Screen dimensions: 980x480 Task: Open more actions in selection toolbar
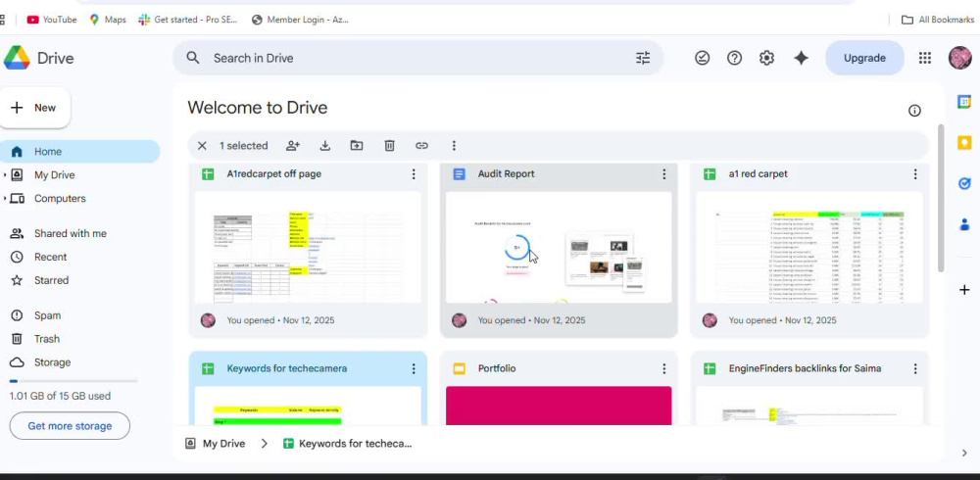[x=454, y=146]
